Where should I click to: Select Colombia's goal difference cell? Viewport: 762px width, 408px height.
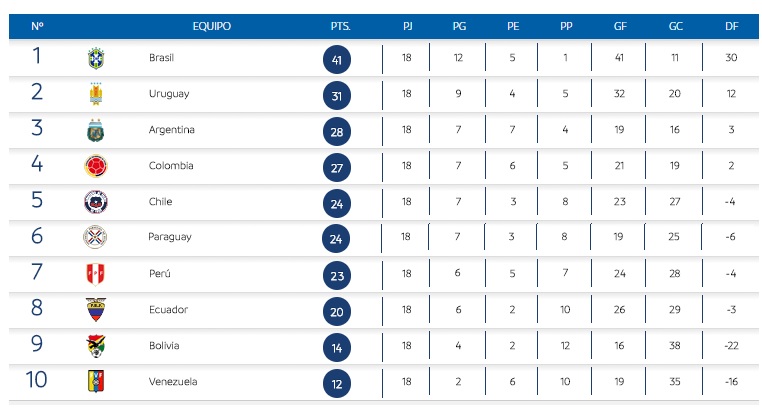click(x=731, y=166)
